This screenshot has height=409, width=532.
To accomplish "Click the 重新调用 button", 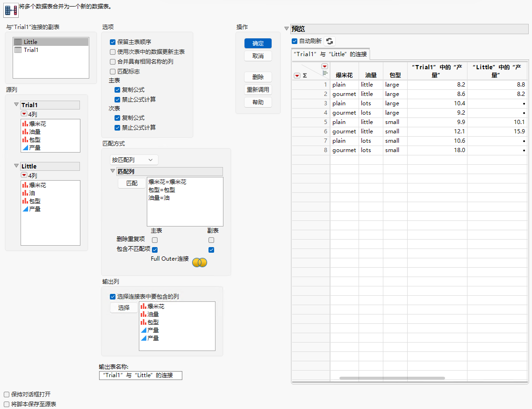I will coord(258,90).
